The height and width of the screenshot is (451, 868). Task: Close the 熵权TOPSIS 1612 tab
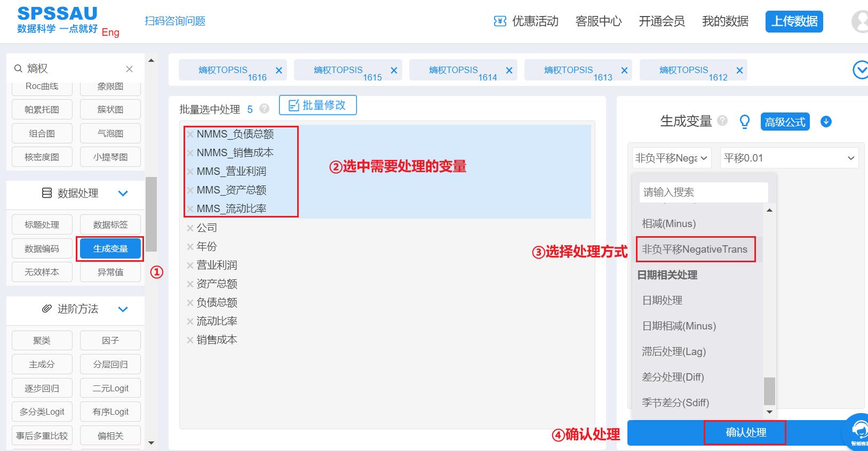[x=739, y=70]
